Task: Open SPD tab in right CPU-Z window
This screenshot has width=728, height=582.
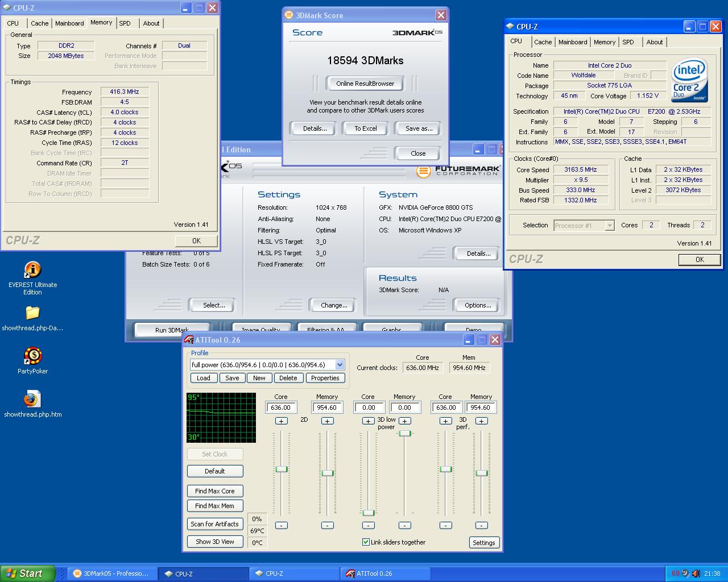Action: (628, 42)
